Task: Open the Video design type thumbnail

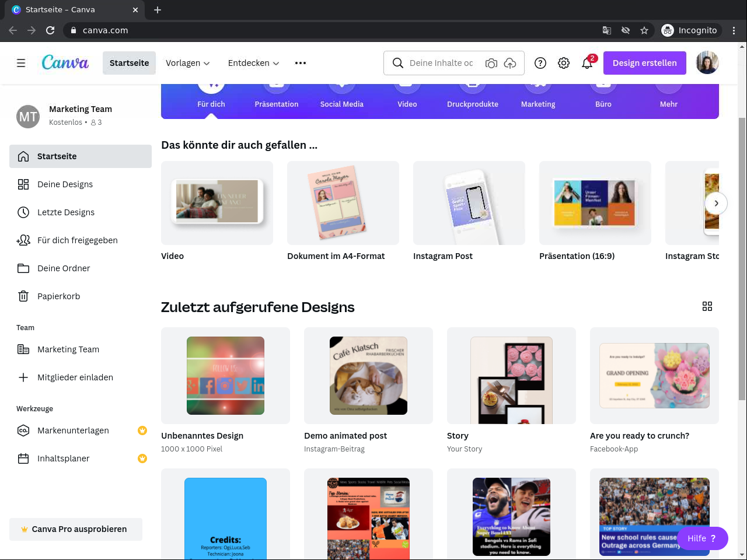Action: tap(217, 203)
